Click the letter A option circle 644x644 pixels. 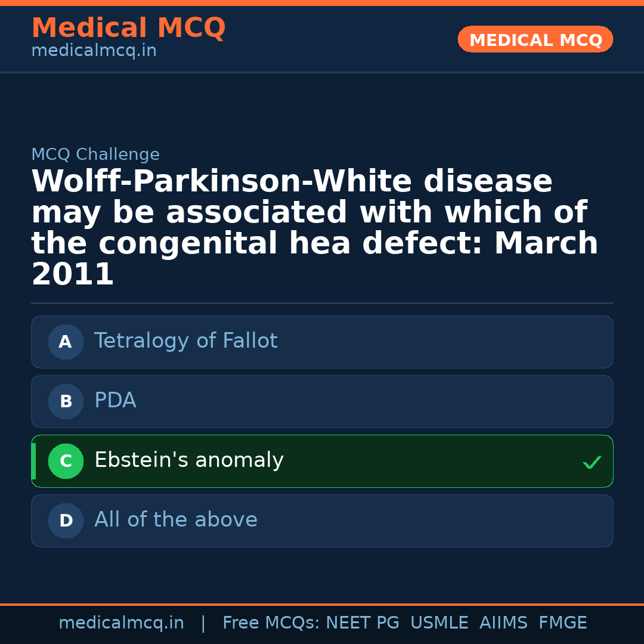(x=66, y=342)
